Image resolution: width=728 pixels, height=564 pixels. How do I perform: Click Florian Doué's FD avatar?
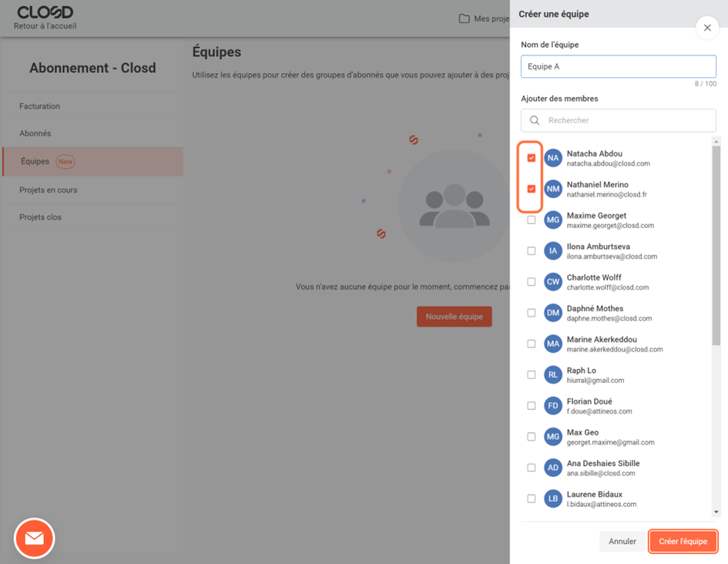[x=552, y=406]
